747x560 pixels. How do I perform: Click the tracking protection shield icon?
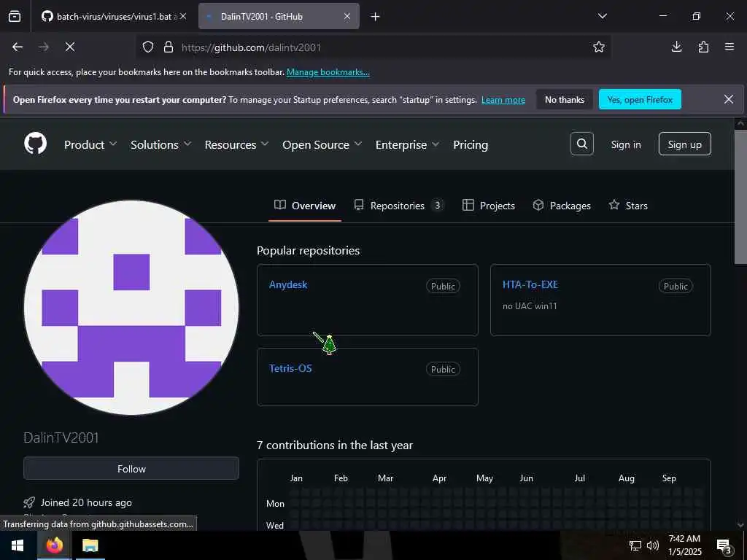click(148, 47)
